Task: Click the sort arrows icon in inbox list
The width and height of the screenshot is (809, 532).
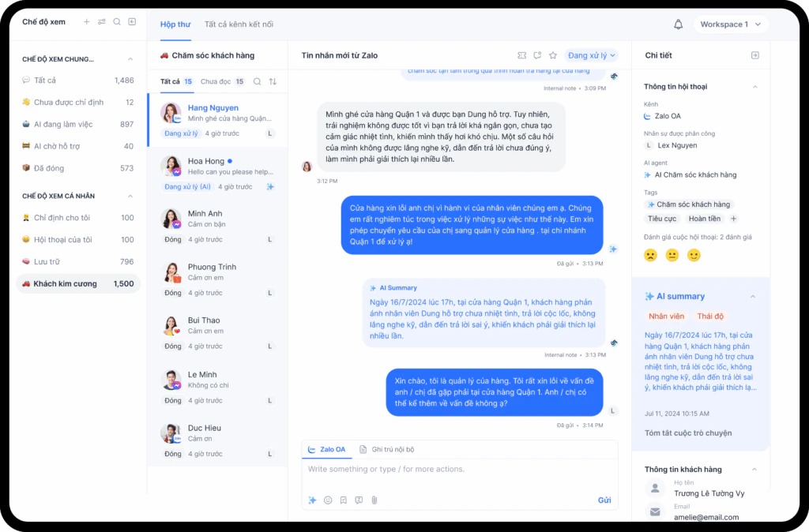Action: 273,81
